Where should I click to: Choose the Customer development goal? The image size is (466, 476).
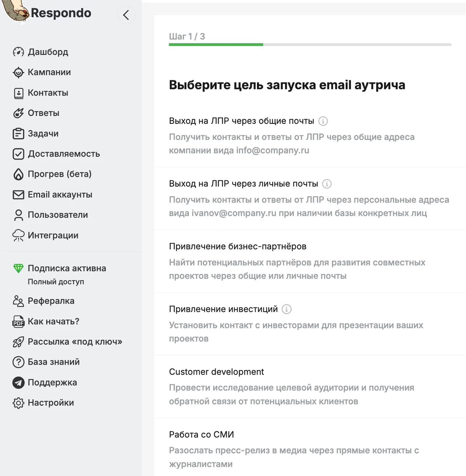(310, 387)
